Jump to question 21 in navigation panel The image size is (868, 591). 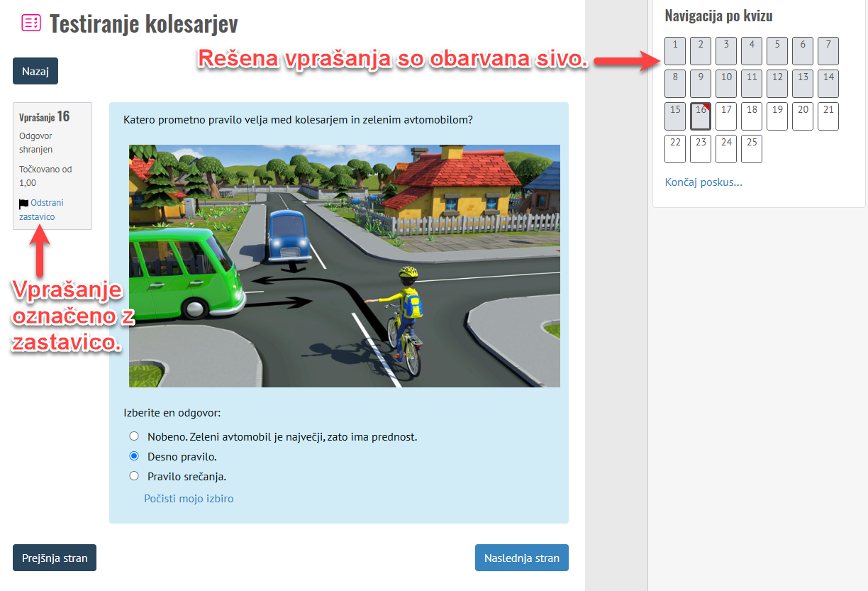click(x=828, y=116)
